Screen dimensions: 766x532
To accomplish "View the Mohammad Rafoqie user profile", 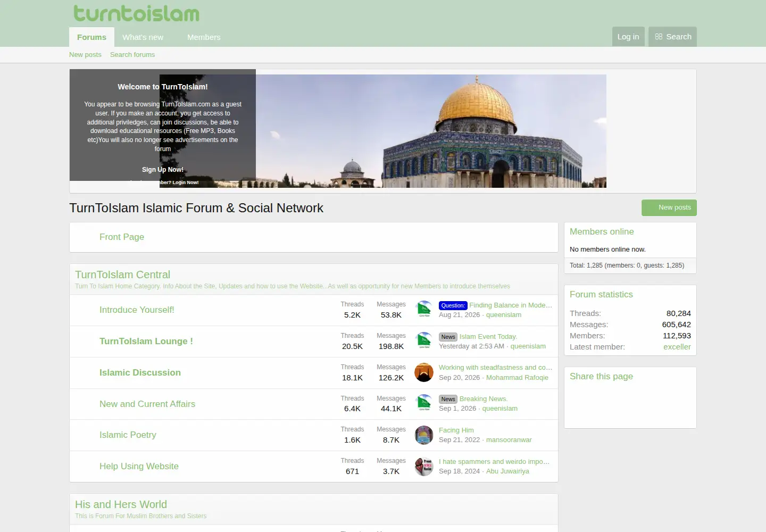I will pyautogui.click(x=517, y=378).
